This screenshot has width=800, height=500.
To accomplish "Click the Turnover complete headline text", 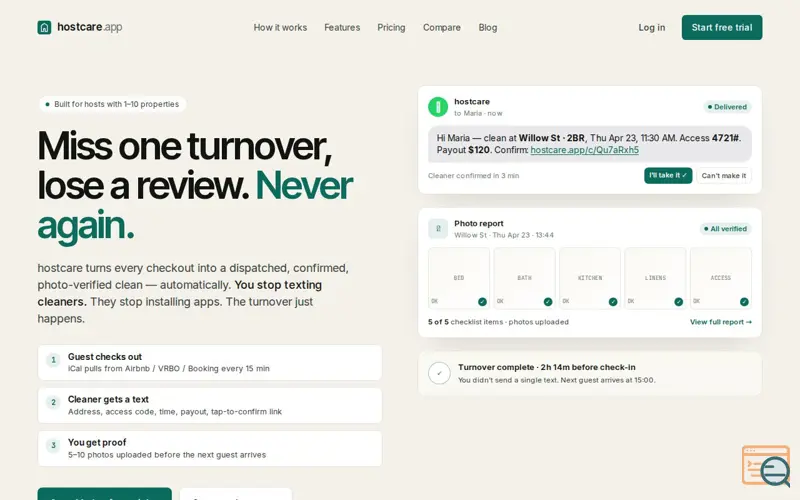I will (546, 367).
